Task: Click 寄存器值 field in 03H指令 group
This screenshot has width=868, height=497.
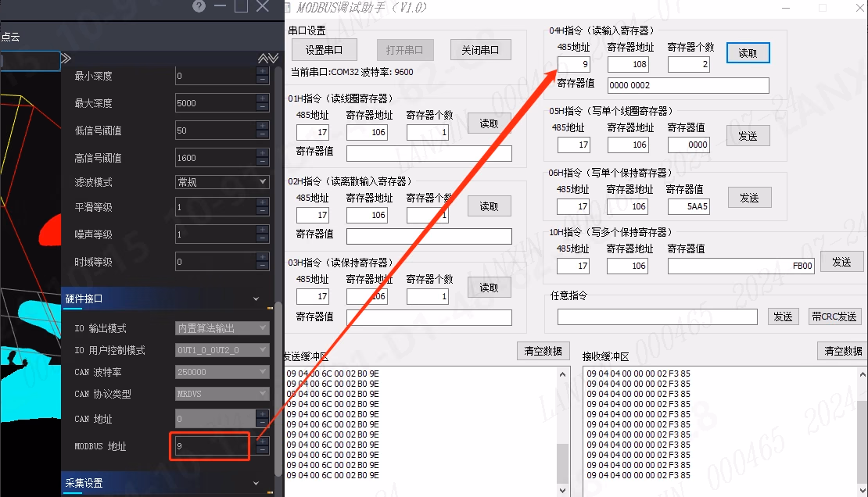Action: pos(429,318)
